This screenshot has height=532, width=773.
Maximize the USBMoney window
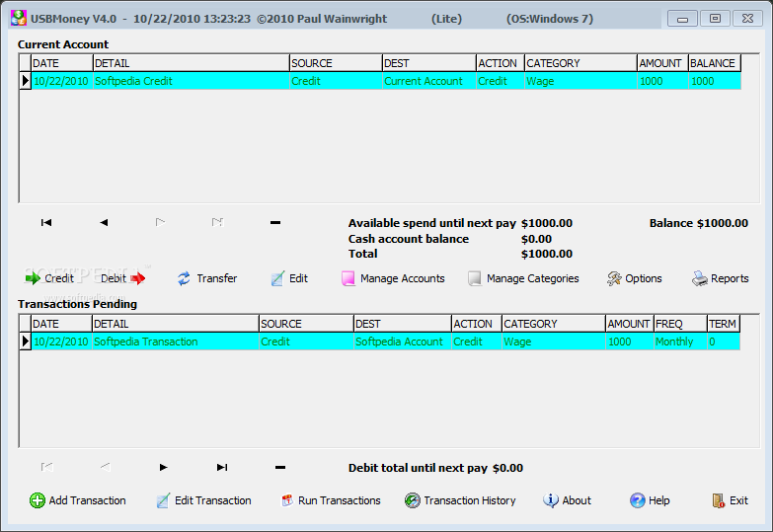tap(715, 18)
